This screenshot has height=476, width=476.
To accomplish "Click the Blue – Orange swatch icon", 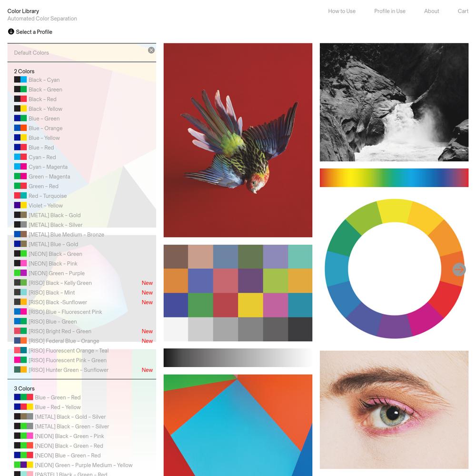I will pos(20,128).
